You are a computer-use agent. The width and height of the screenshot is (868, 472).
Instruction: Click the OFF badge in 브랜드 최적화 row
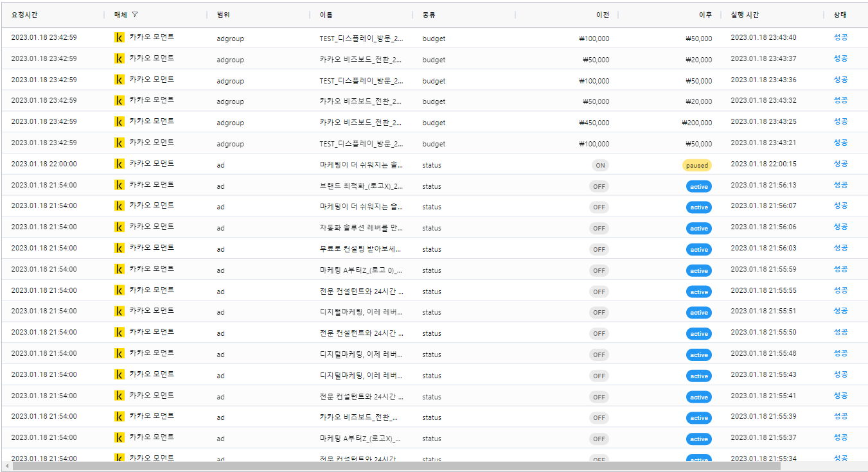599,186
